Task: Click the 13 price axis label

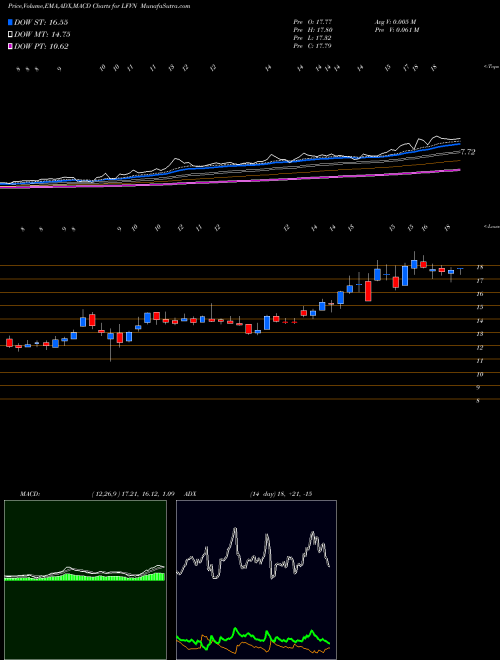Action: 479,334
